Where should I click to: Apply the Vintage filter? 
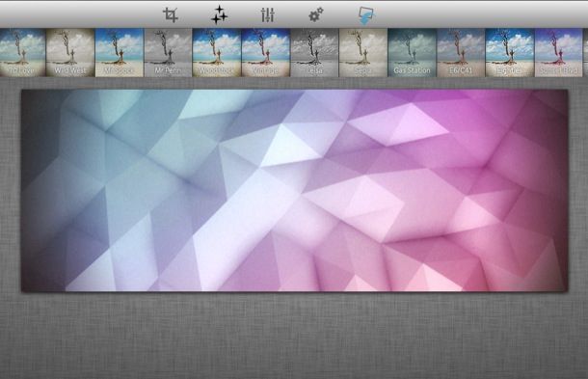[265, 52]
